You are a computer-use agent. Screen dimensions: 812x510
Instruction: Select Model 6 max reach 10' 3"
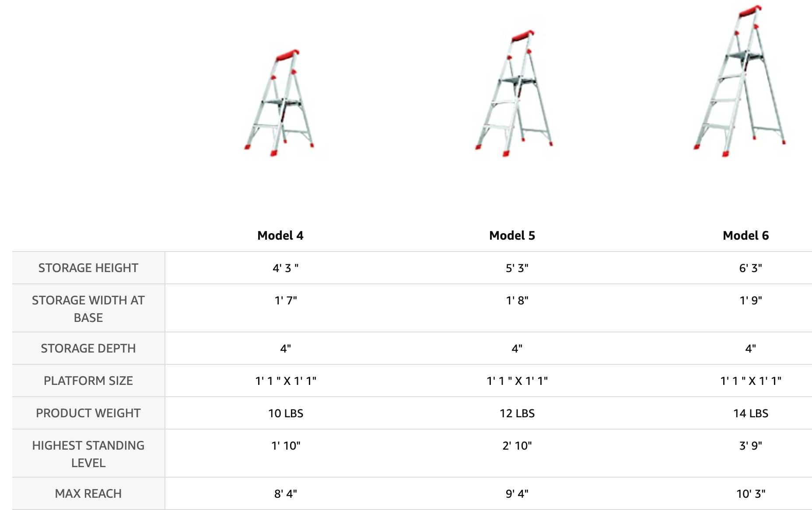pos(751,494)
